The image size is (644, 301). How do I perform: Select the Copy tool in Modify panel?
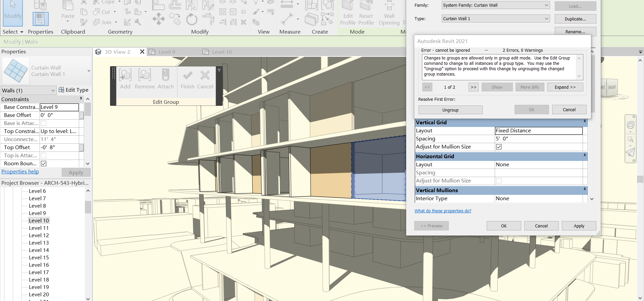pos(175,19)
